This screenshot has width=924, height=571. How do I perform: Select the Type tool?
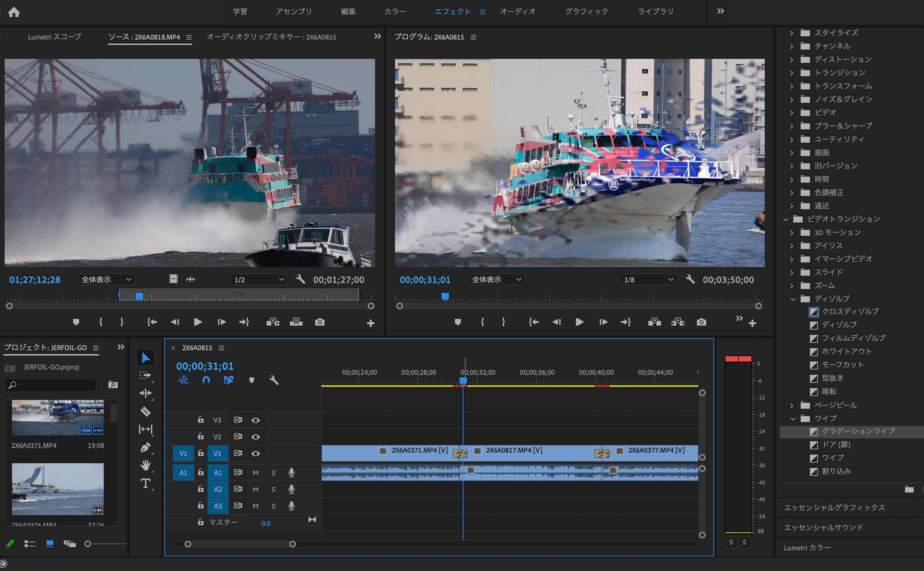145,483
